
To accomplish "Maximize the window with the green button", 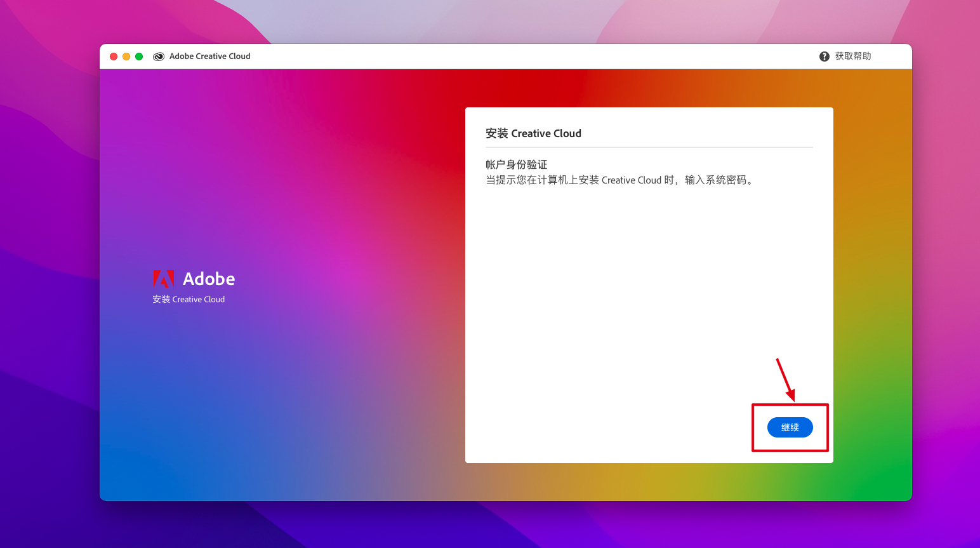I will [139, 57].
